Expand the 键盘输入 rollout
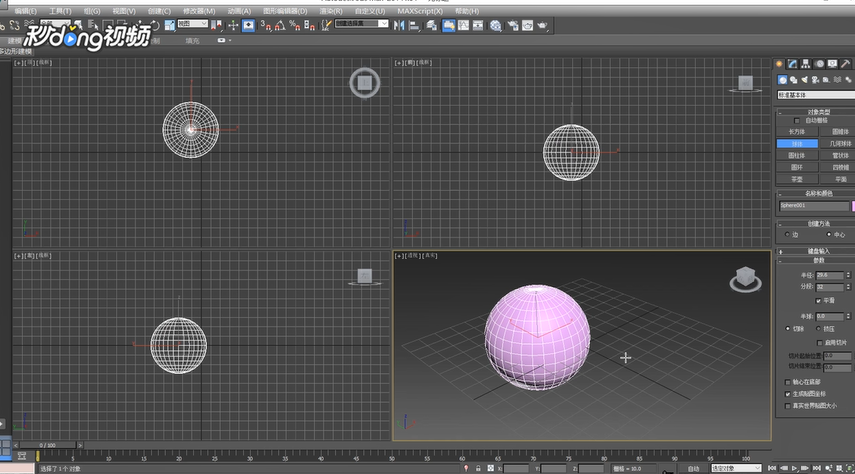 coord(816,251)
